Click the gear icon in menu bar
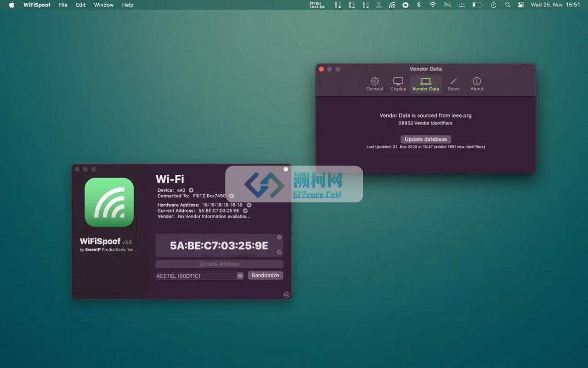This screenshot has width=588, height=368. (x=405, y=5)
